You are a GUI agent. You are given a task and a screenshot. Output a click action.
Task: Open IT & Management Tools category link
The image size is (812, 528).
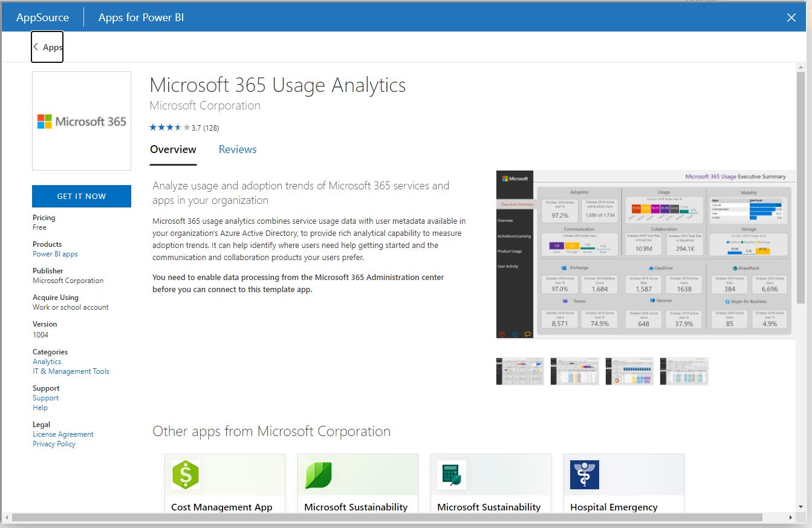pos(71,371)
